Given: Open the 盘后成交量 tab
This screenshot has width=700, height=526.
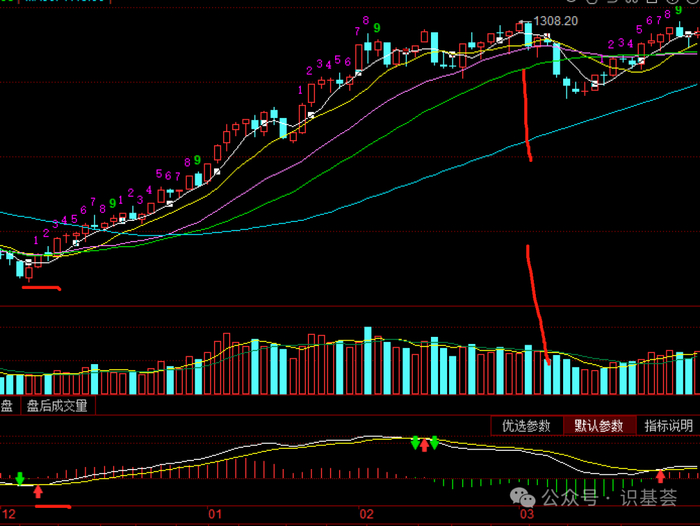Looking at the screenshot, I should point(57,406).
